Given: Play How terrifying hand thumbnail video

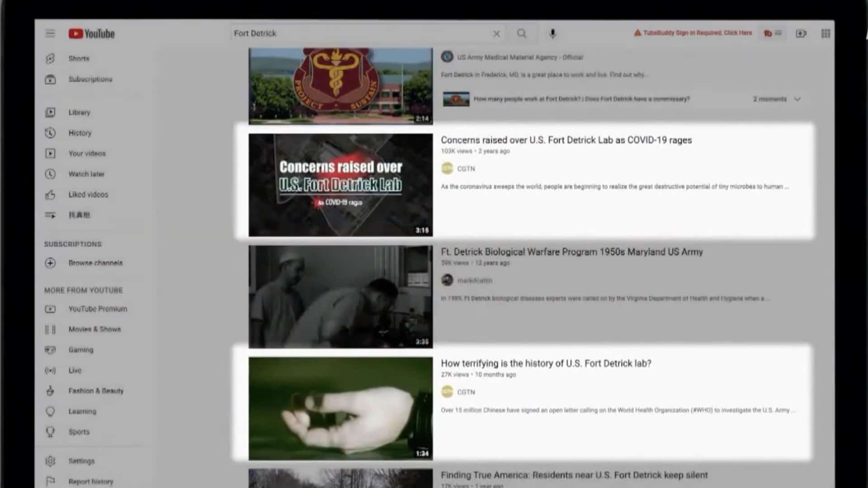Looking at the screenshot, I should coord(340,408).
